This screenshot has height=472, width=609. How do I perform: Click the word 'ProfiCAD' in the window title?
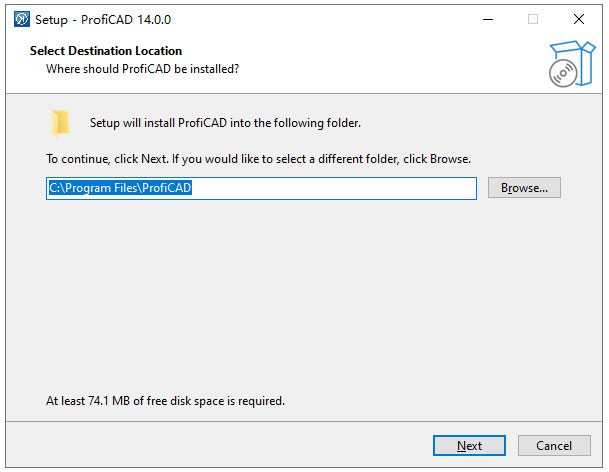point(107,19)
